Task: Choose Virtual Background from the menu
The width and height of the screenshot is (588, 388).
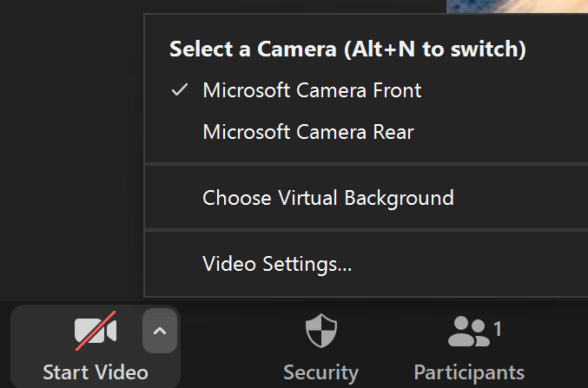Action: (327, 197)
